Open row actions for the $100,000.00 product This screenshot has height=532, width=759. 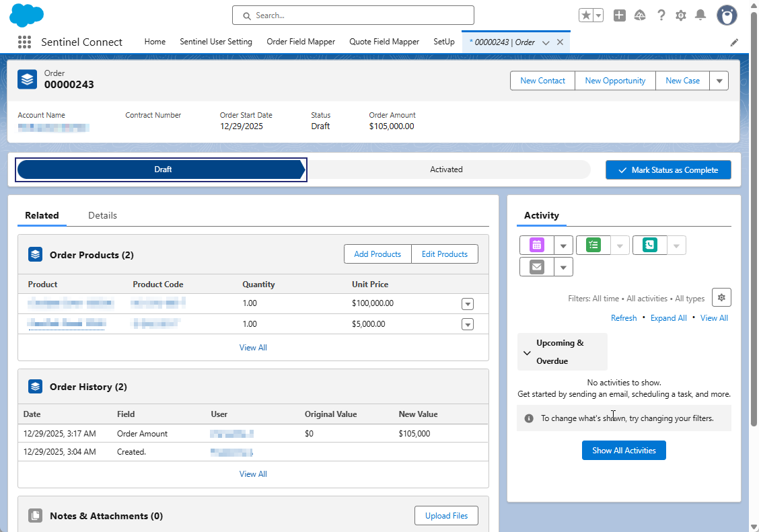coord(468,304)
